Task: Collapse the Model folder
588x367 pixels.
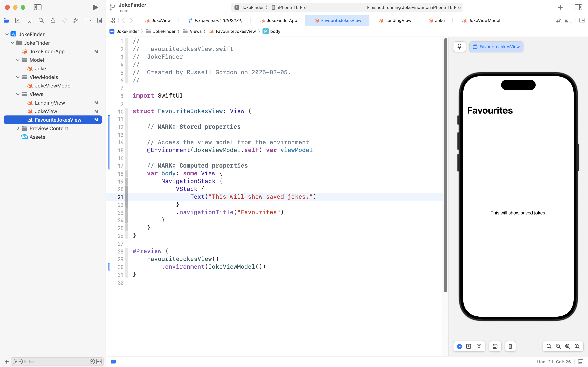Action: click(18, 60)
